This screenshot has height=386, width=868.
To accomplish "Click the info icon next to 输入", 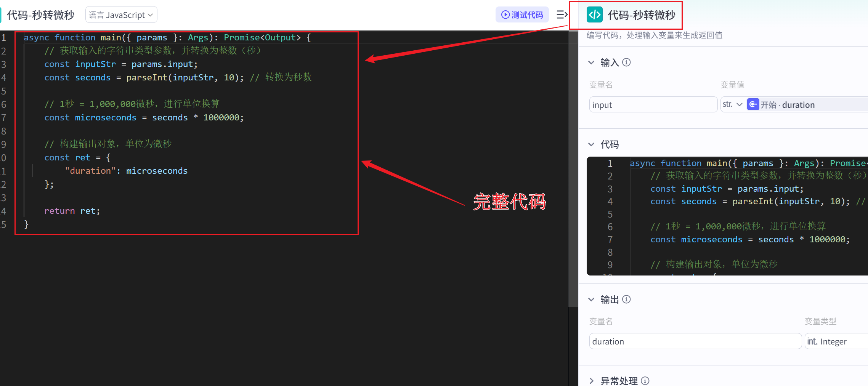I will (626, 62).
